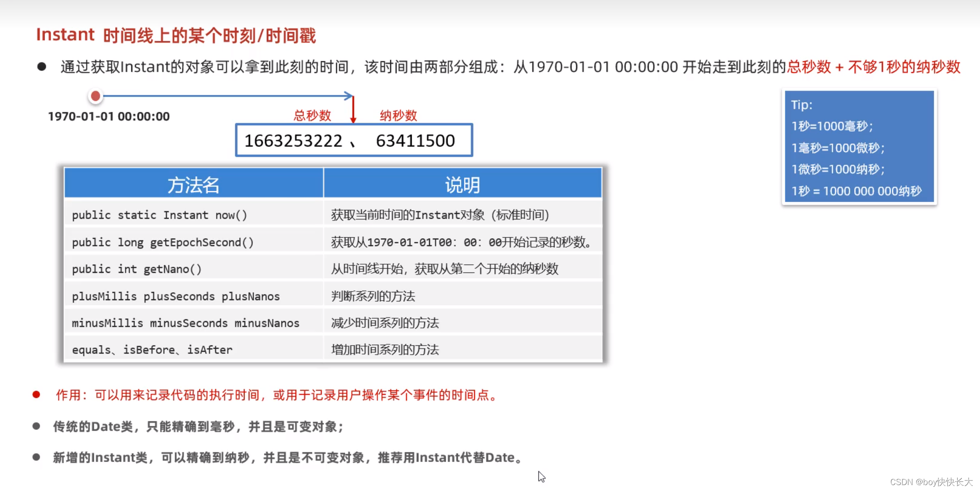The width and height of the screenshot is (980, 491).
Task: Click the description starting with 获取从1970-01-01T00
Action: tap(461, 242)
